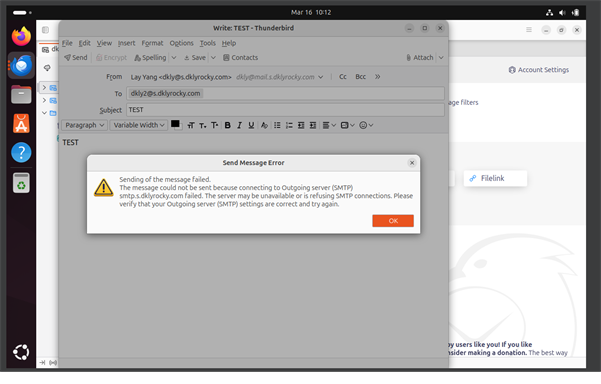Toggle underline formatting

pos(251,125)
